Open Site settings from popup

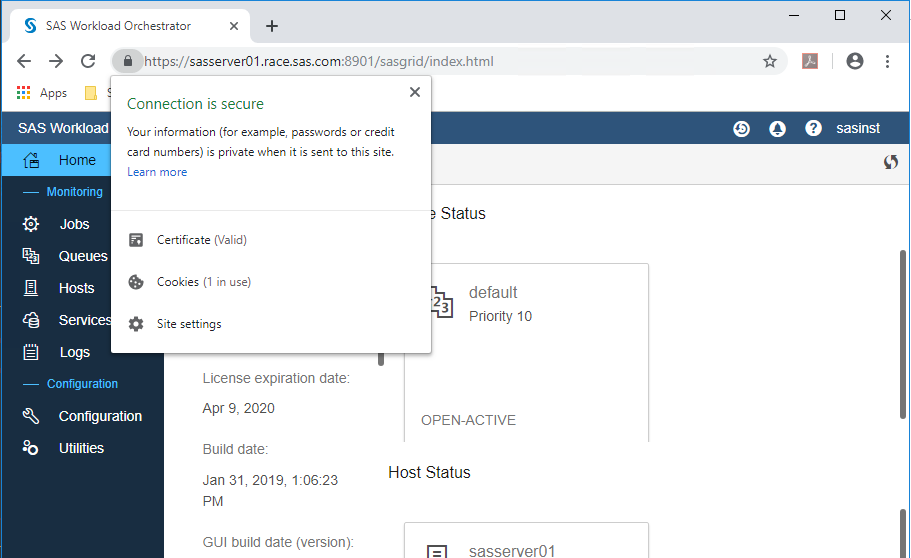click(189, 324)
